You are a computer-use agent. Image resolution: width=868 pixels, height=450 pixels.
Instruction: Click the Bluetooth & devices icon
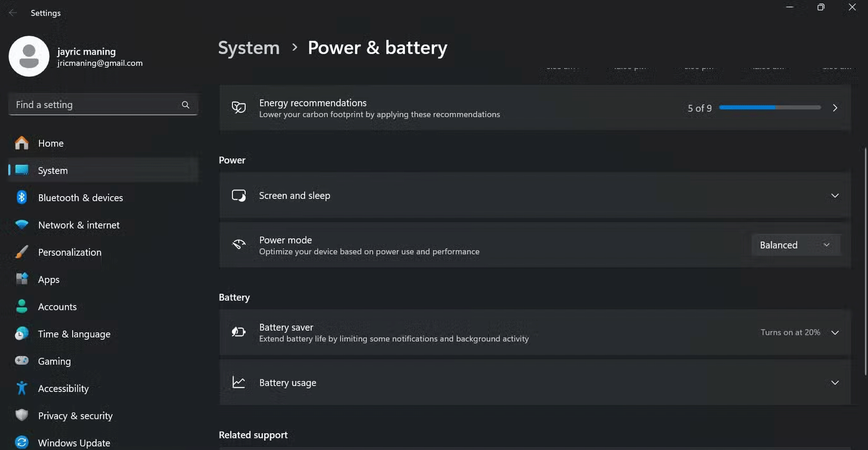22,197
